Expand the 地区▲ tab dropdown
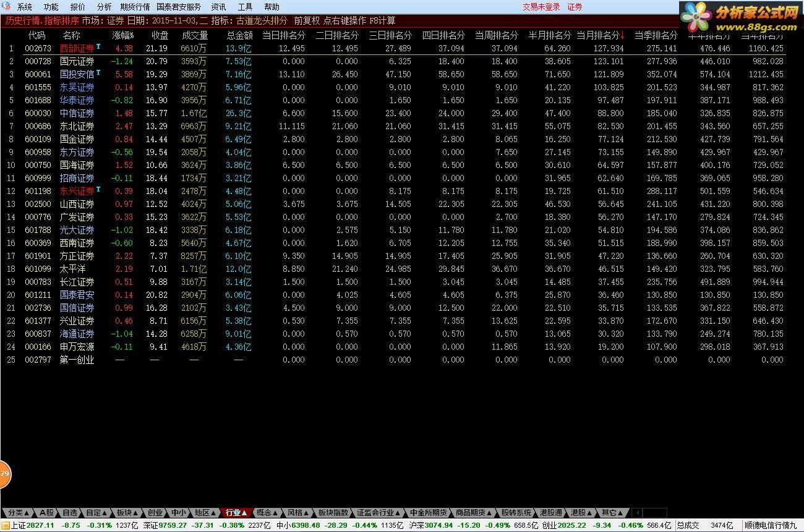 [205, 513]
